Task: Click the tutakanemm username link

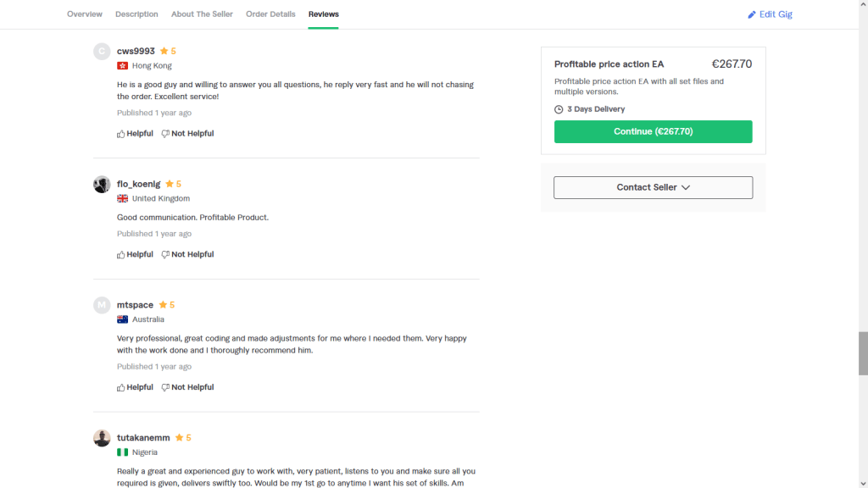Action: (x=143, y=438)
